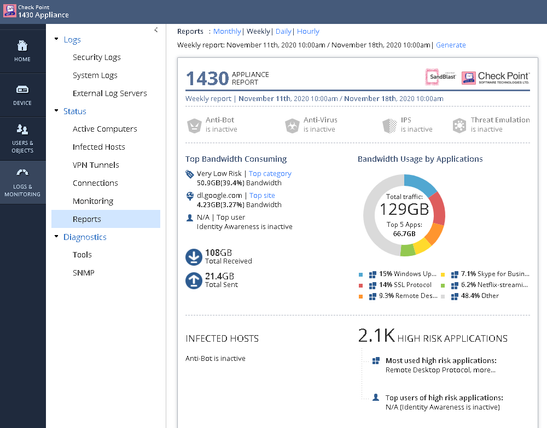
Task: Open System Logs page
Action: click(95, 75)
